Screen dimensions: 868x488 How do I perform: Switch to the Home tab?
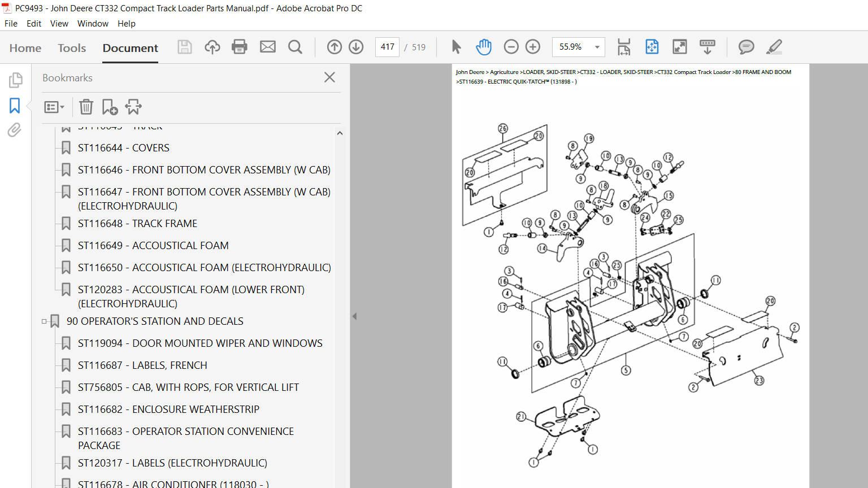(25, 48)
